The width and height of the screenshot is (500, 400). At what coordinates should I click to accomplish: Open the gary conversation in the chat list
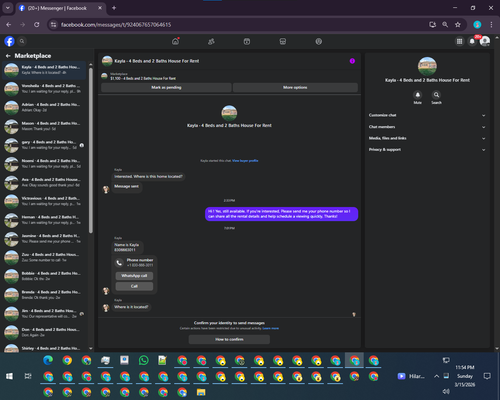point(44,145)
